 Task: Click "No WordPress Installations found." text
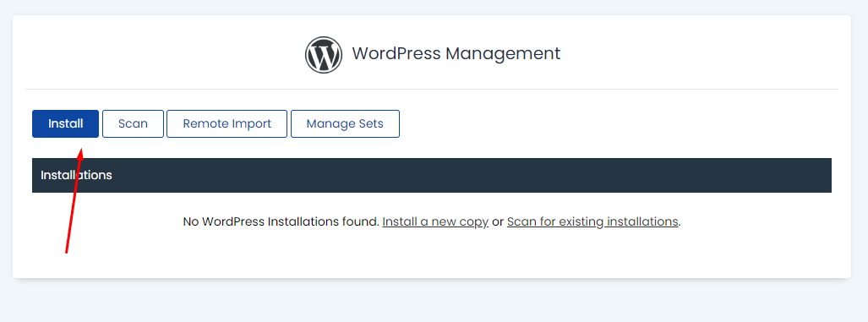tap(281, 222)
